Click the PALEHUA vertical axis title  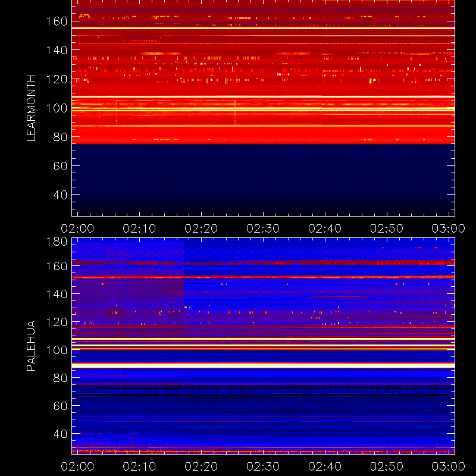(32, 346)
